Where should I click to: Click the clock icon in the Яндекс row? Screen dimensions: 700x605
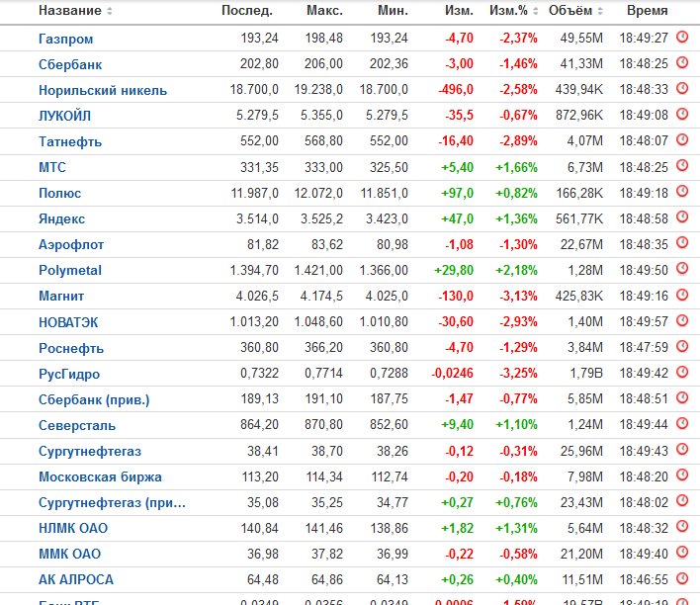pyautogui.click(x=682, y=216)
